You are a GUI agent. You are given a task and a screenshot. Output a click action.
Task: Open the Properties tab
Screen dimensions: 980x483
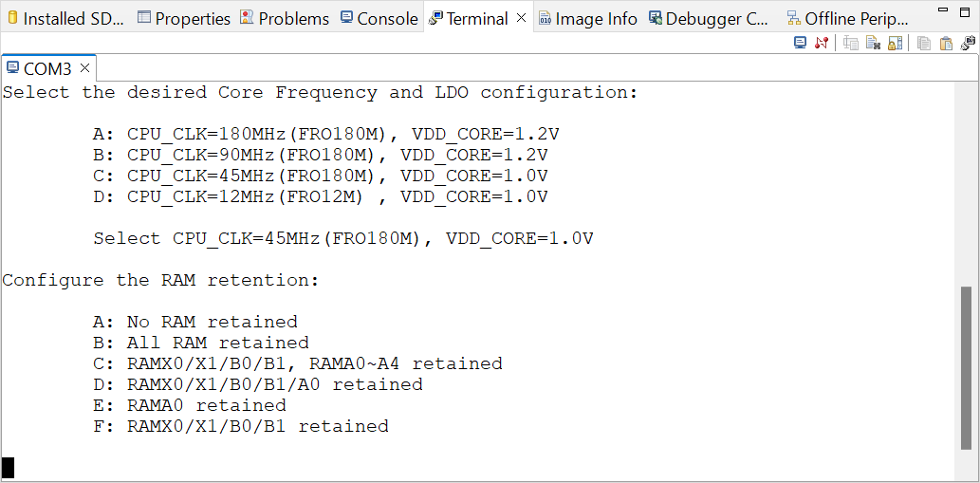click(x=184, y=18)
